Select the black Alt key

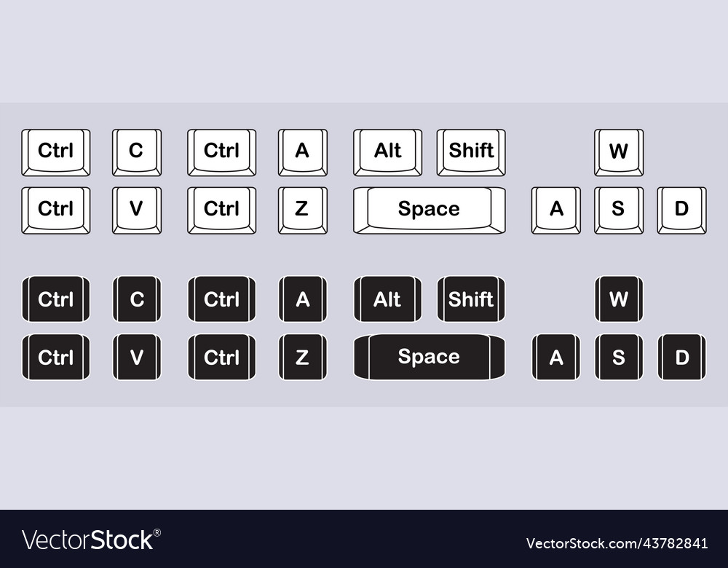388,299
